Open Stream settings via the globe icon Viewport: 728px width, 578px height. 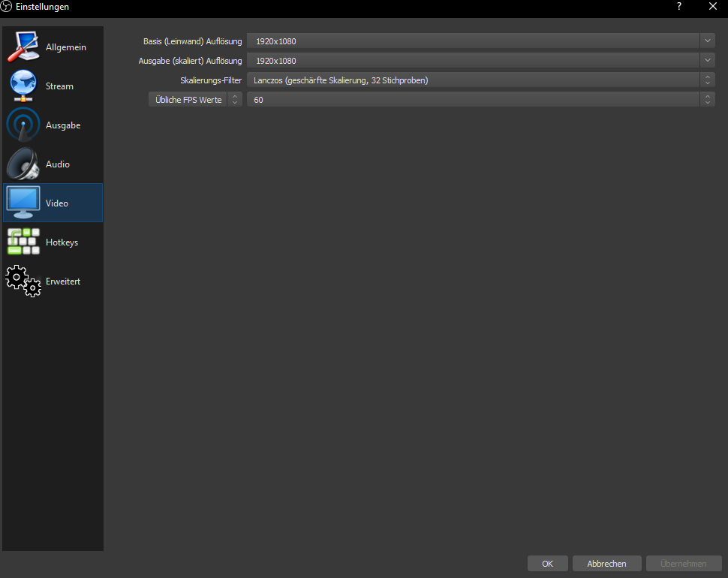pyautogui.click(x=23, y=86)
